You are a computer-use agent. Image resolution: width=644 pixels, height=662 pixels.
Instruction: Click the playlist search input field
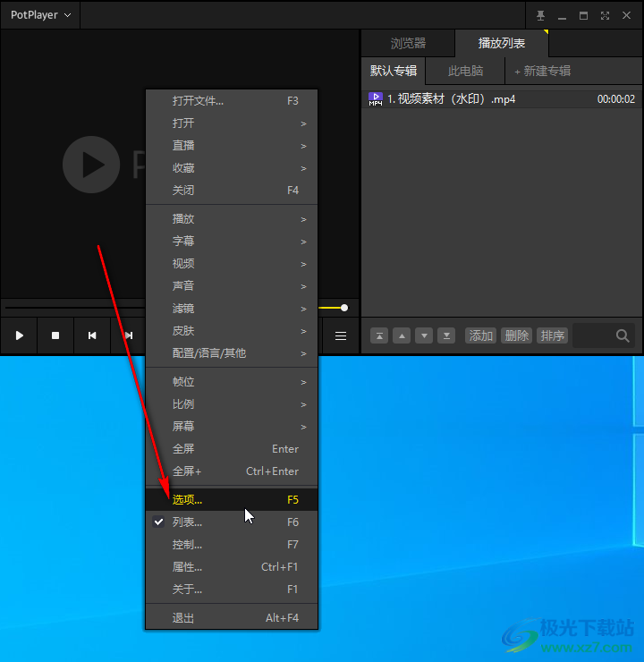pos(604,336)
